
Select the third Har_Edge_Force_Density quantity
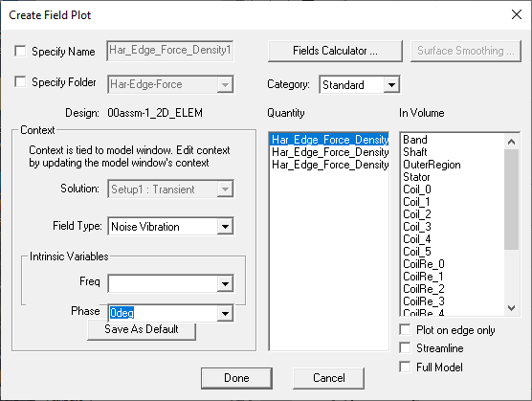click(330, 165)
